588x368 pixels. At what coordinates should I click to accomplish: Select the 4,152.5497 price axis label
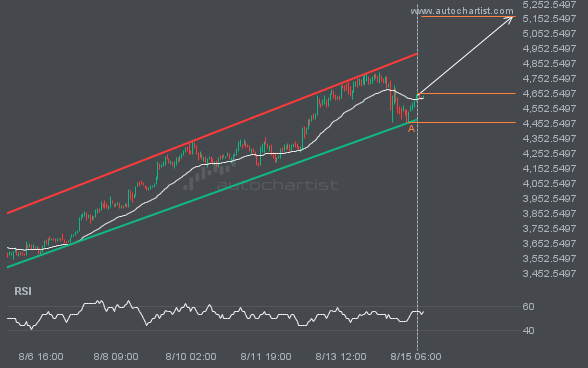[549, 169]
